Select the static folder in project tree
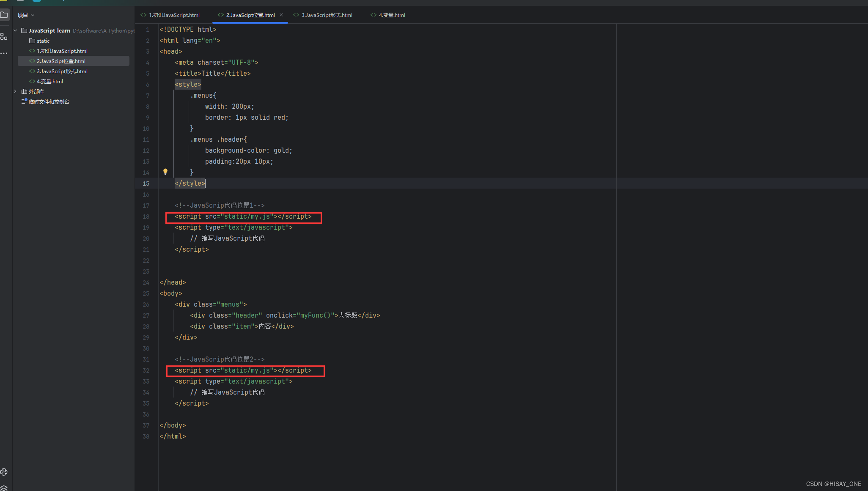 pyautogui.click(x=39, y=41)
